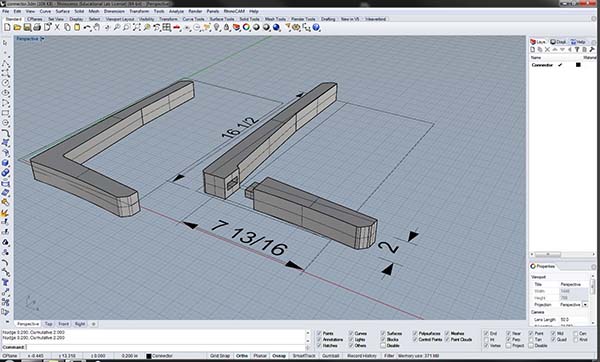600x362 pixels.
Task: Toggle Osnap in the status bar
Action: (279, 356)
